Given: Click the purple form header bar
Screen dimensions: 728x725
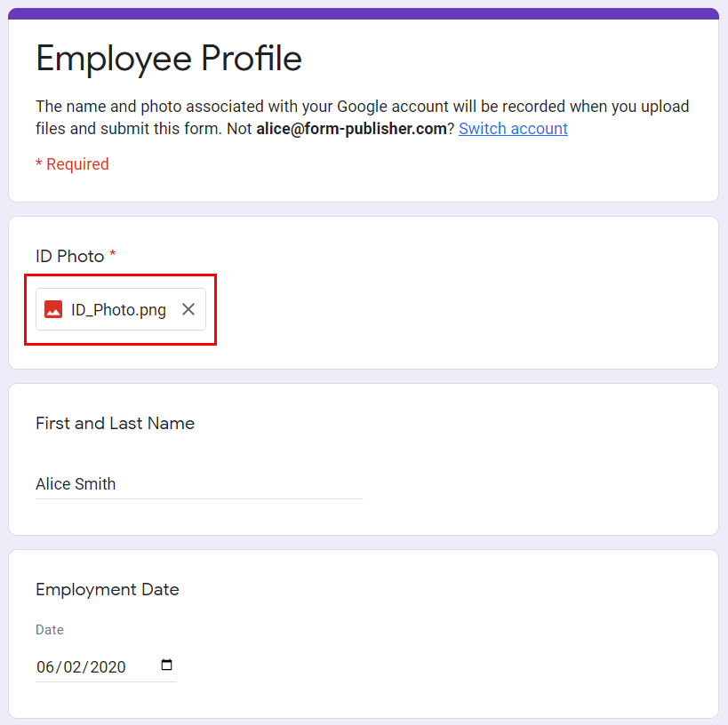Looking at the screenshot, I should coord(364,13).
